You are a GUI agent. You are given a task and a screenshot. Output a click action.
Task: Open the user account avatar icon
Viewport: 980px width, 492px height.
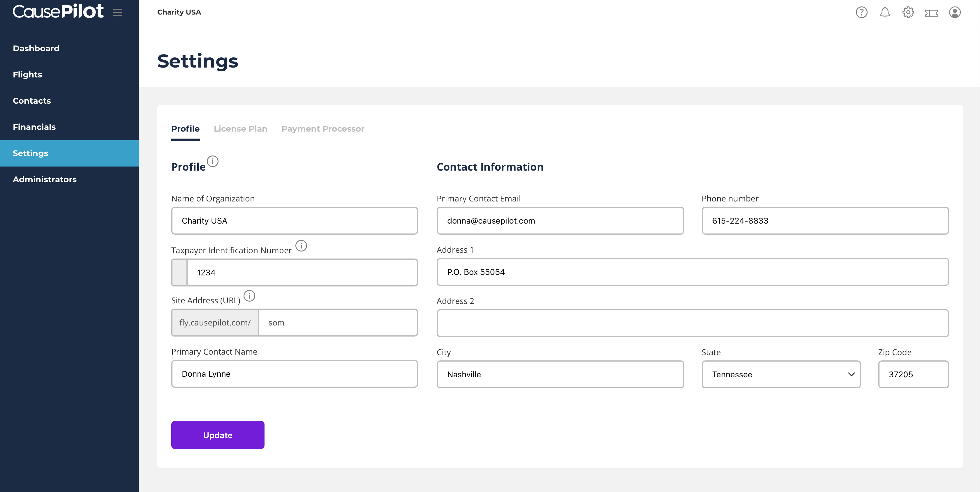[x=955, y=12]
